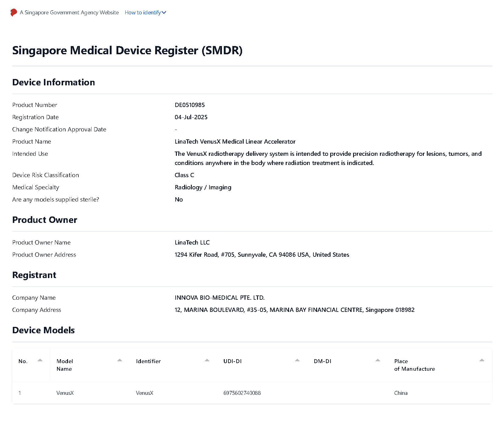Viewport: 504px width, 436px height.
Task: Click the Model Name column header
Action: click(x=65, y=365)
